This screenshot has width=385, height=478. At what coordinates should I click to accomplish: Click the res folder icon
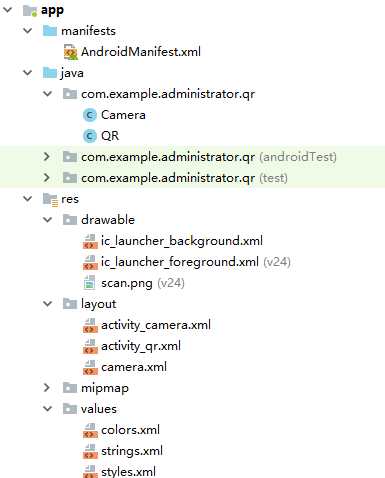(51, 199)
